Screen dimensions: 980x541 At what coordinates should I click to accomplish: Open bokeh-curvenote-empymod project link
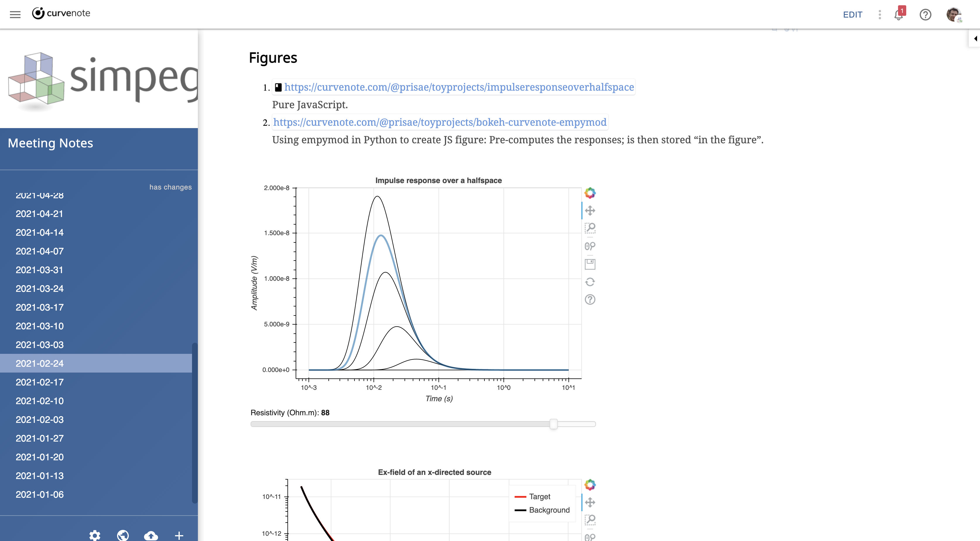(x=440, y=122)
